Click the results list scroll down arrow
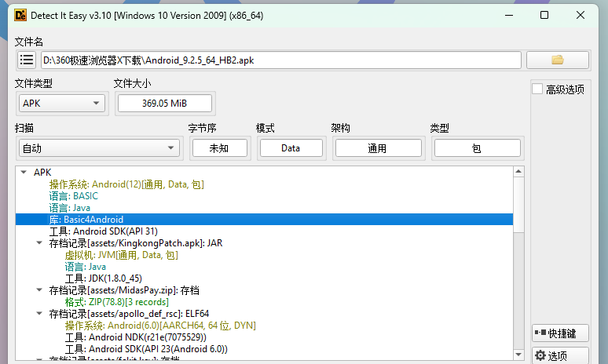The height and width of the screenshot is (364, 608). click(x=518, y=355)
